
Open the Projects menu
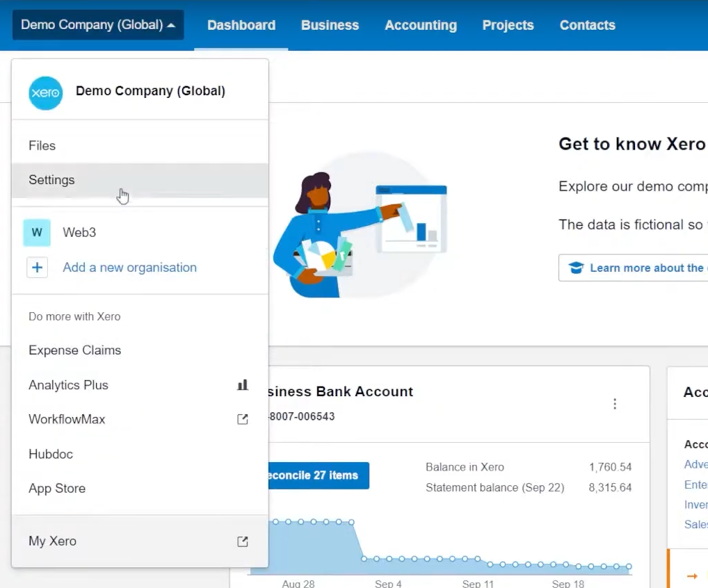tap(508, 25)
